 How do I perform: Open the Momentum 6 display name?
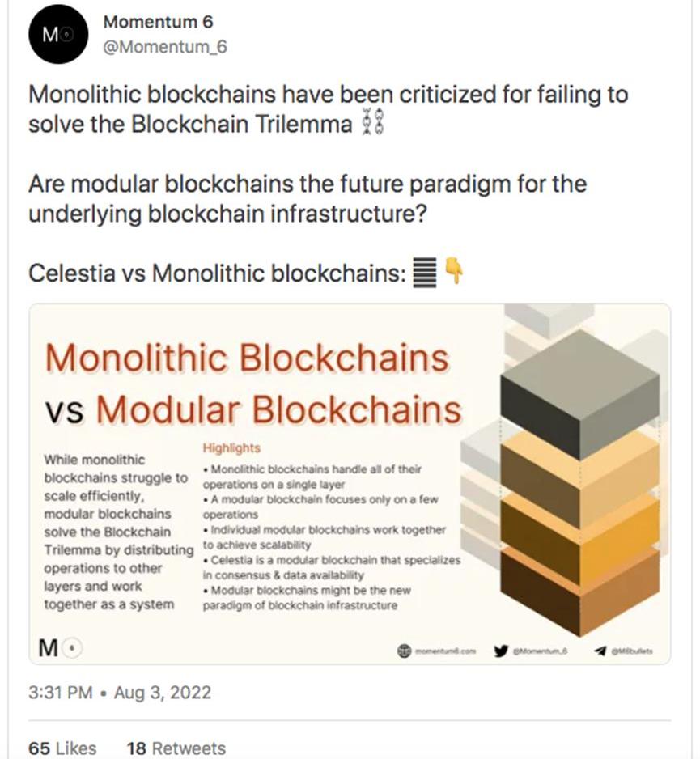point(159,23)
